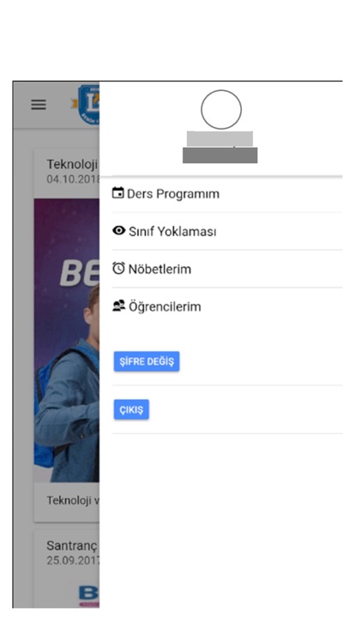Click the ÇIKIŞ logout button
Image resolution: width=362 pixels, height=644 pixels.
tap(131, 410)
